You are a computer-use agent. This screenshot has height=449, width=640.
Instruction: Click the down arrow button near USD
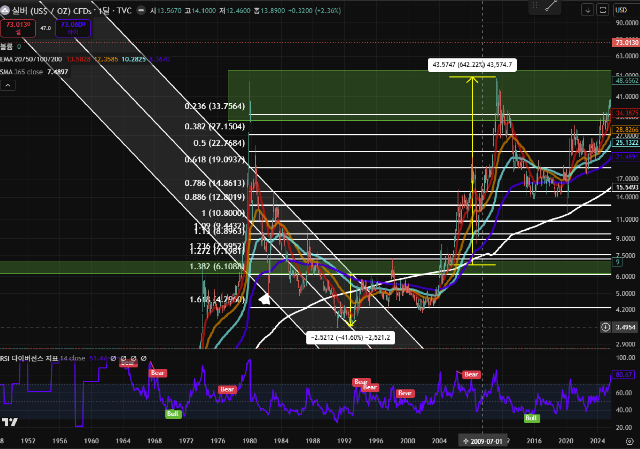(587, 10)
